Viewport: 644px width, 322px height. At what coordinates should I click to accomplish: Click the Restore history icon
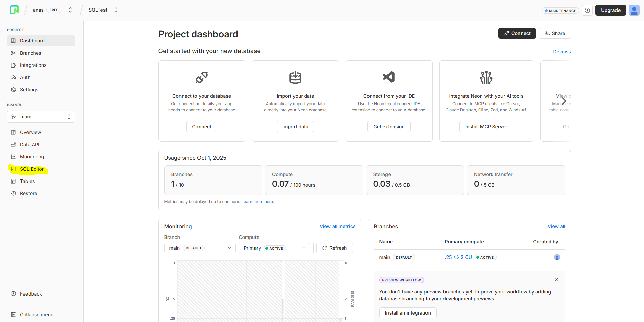[13, 193]
